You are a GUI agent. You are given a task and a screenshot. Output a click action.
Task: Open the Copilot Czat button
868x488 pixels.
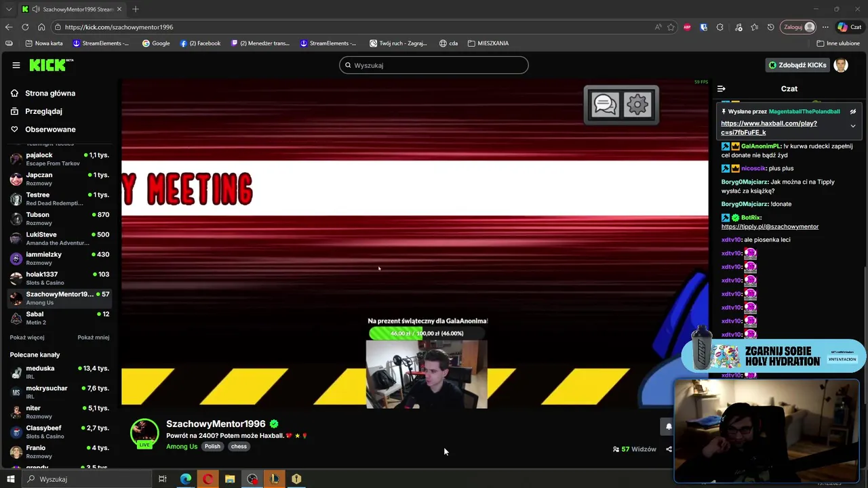[x=849, y=27]
